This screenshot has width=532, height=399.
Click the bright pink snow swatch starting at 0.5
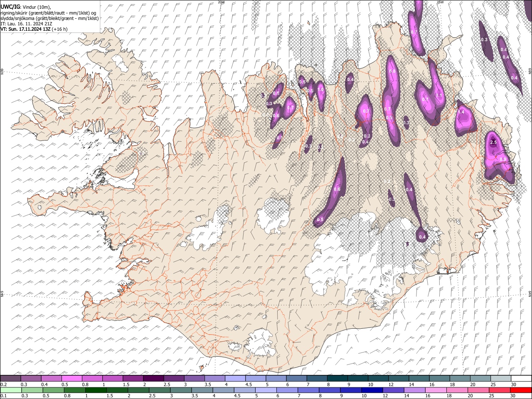71,378
